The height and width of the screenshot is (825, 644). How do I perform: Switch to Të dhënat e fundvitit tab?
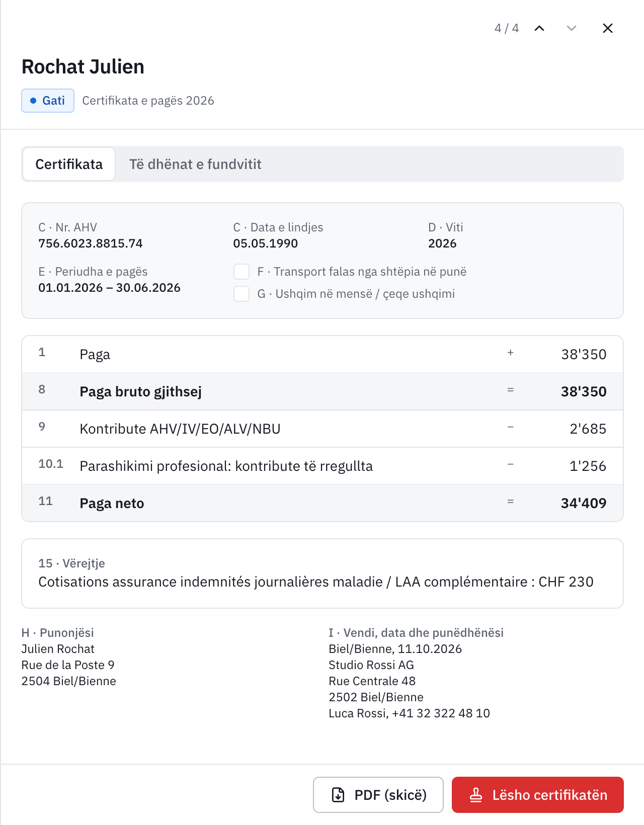(x=195, y=164)
